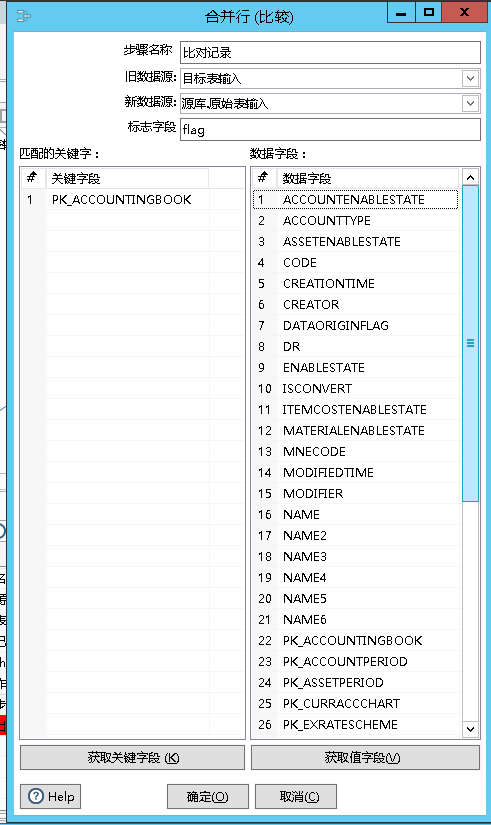Select PK_CURRACCCHART row

point(355,704)
